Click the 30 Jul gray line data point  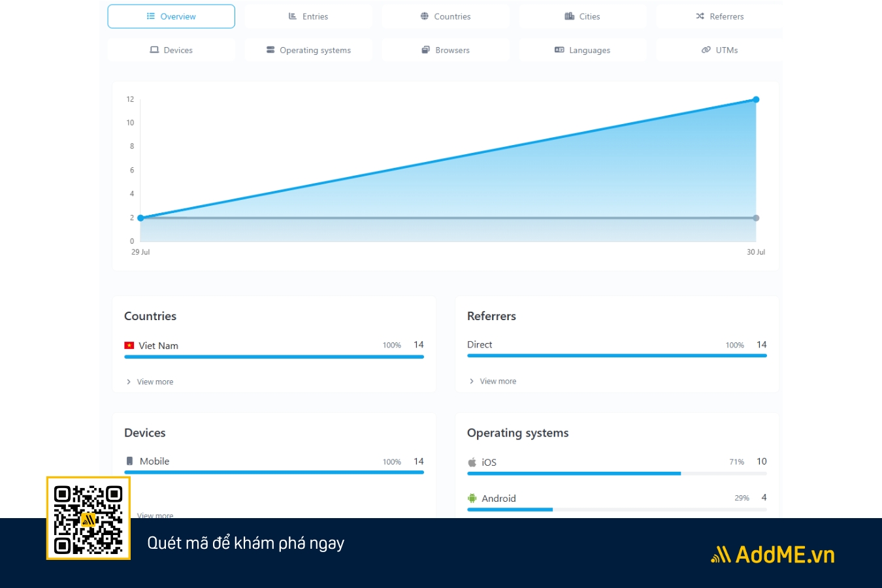[x=756, y=218]
